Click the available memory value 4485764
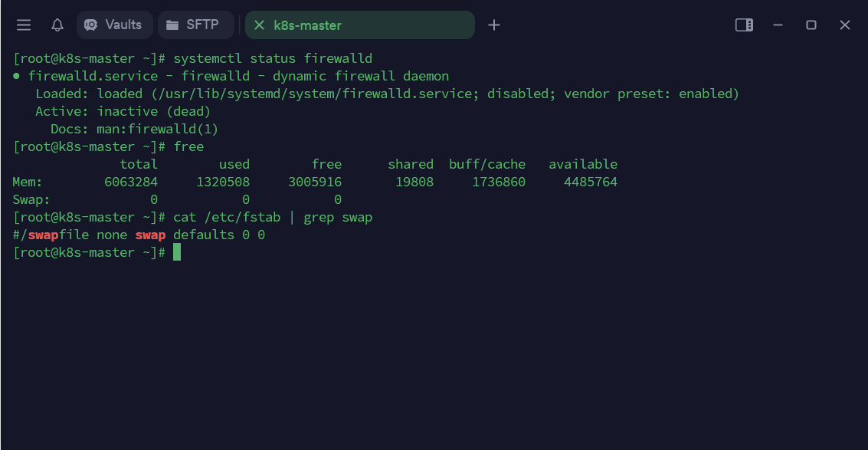 click(x=590, y=182)
